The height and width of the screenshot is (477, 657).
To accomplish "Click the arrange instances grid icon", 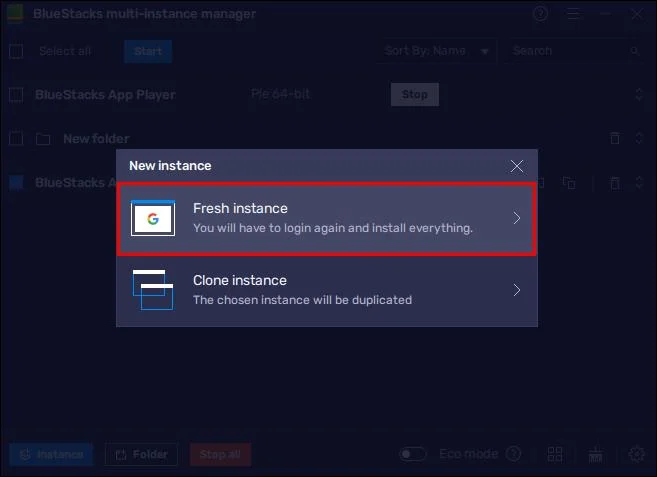I will (555, 454).
